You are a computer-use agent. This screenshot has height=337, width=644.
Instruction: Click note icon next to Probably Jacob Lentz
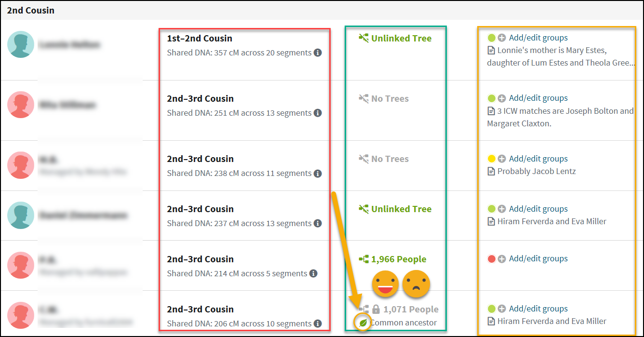(x=491, y=172)
